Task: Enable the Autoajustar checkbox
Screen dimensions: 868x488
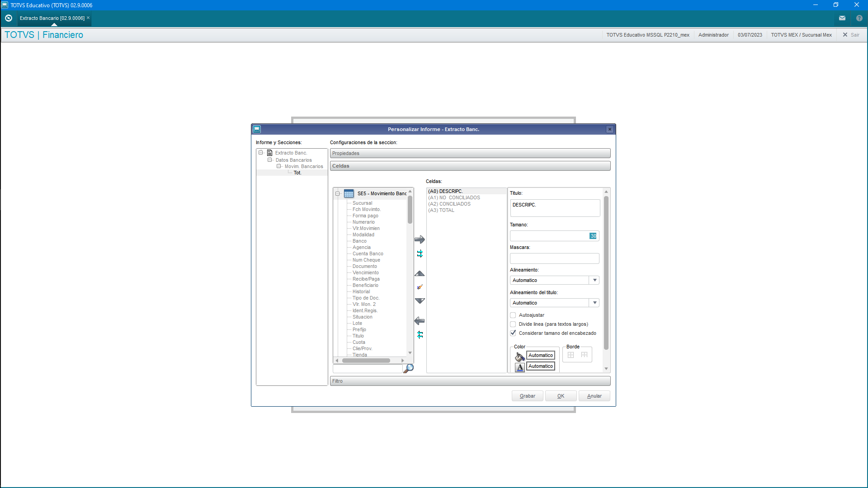Action: [513, 315]
